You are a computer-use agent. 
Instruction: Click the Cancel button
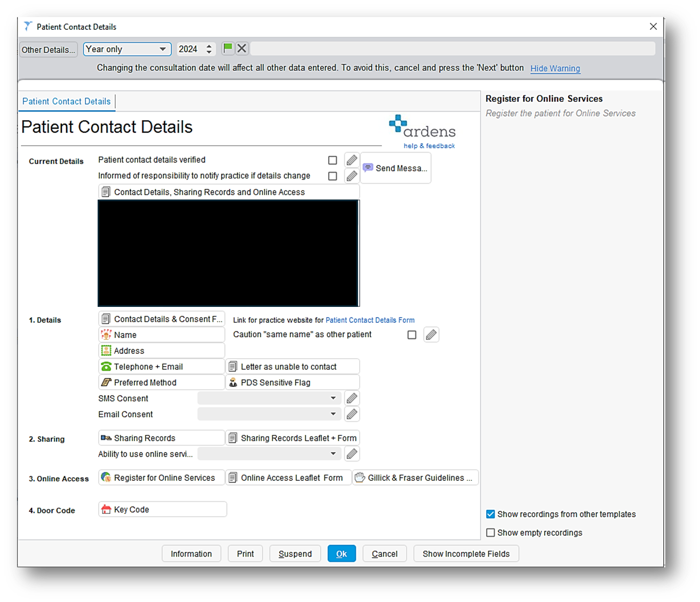point(385,553)
